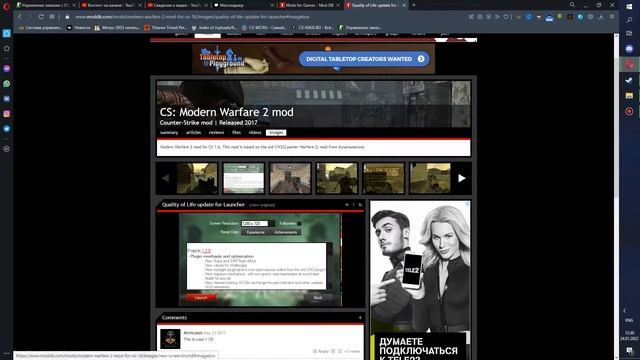
Task: Click the plus icon in Comments header
Action: tap(360, 318)
